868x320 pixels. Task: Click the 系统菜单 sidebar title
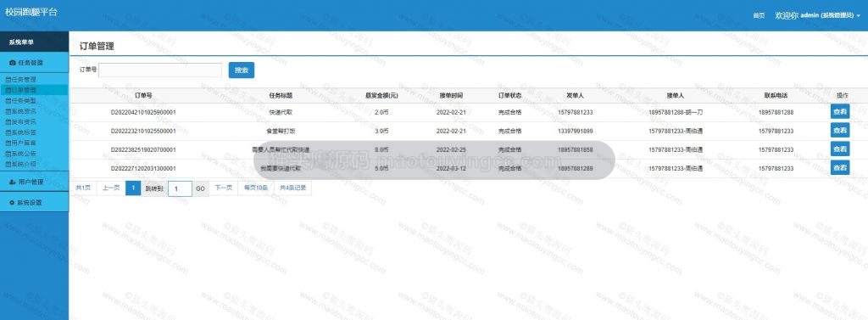point(21,42)
